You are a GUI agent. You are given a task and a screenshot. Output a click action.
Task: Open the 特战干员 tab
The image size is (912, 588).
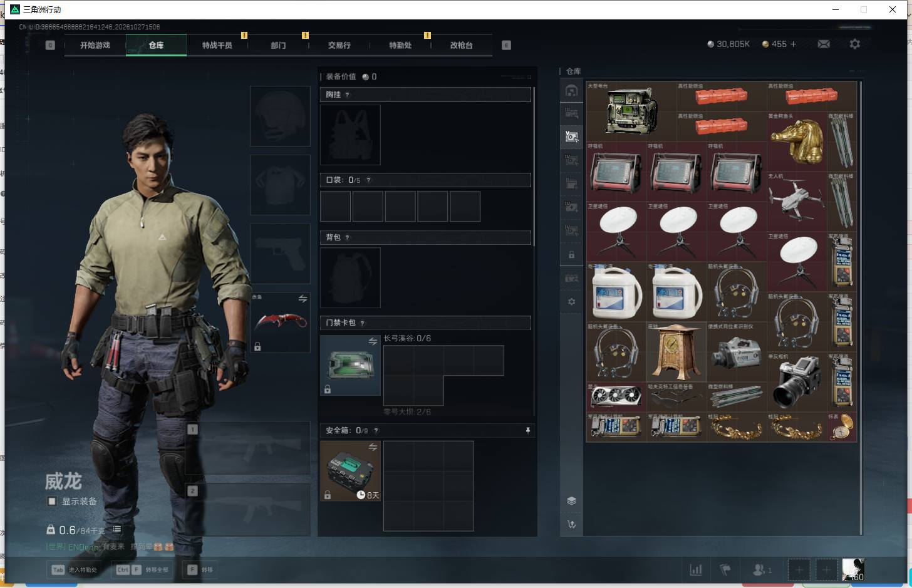tap(217, 45)
